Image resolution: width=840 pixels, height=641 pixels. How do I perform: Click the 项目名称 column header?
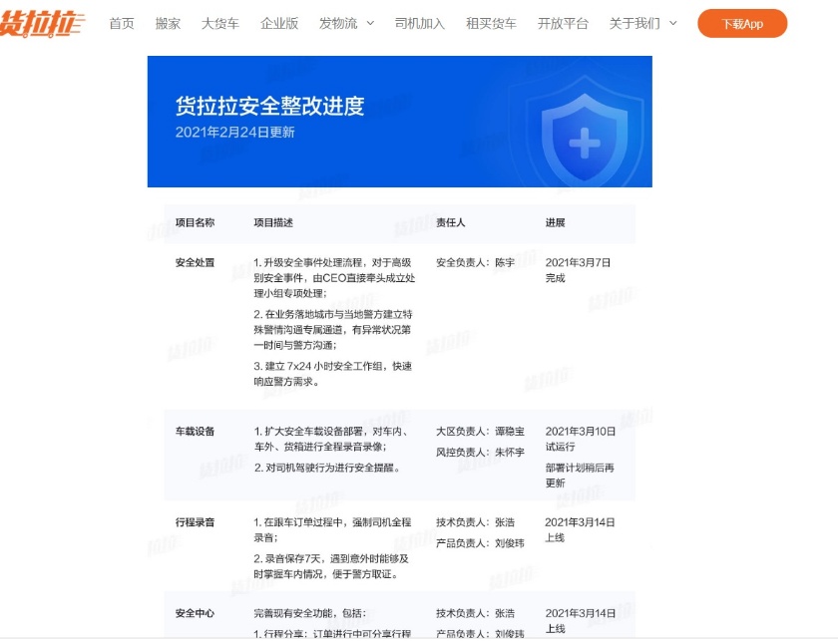coord(195,222)
